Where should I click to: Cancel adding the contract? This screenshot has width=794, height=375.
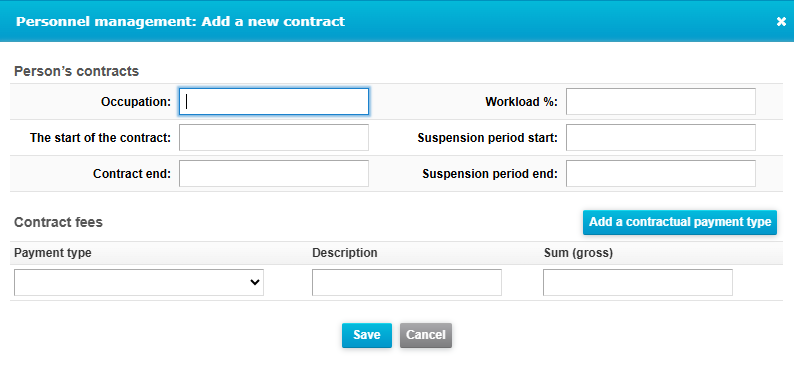426,335
